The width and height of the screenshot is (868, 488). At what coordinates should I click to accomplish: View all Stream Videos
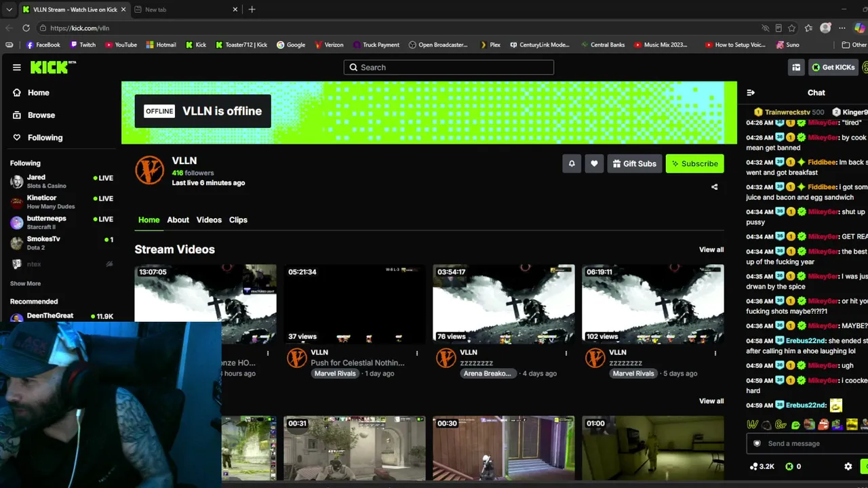(x=711, y=249)
